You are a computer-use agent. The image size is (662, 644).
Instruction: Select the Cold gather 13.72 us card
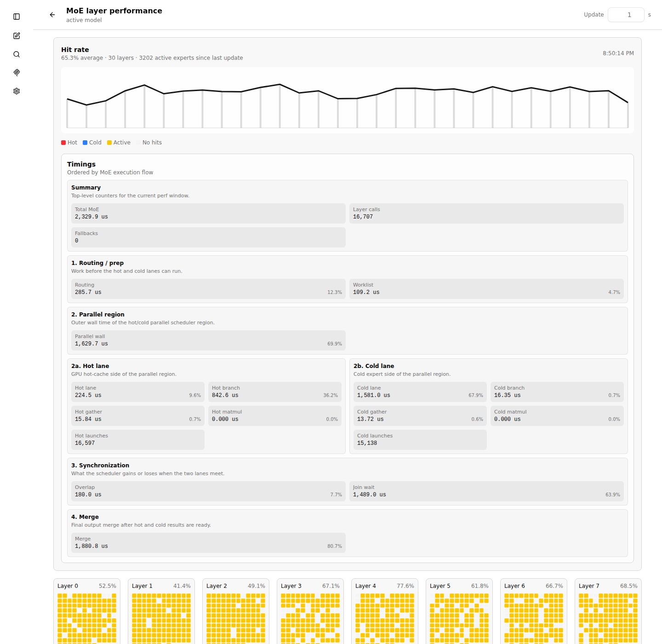tap(420, 416)
